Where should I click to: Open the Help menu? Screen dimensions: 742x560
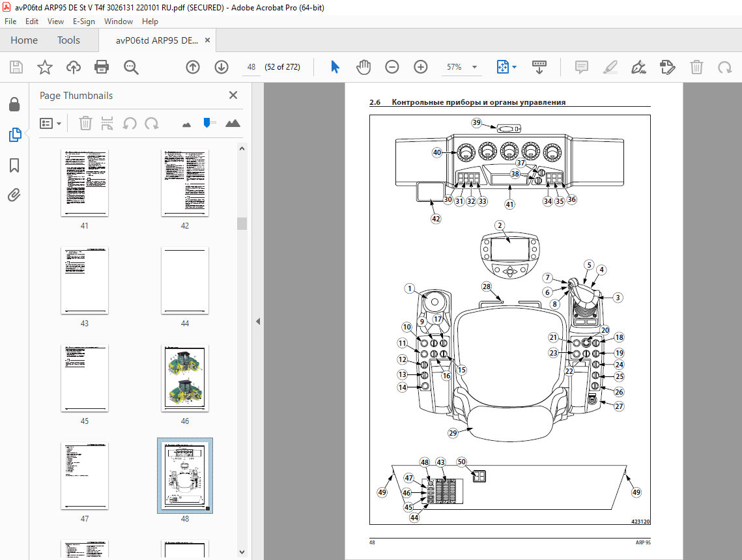150,21
